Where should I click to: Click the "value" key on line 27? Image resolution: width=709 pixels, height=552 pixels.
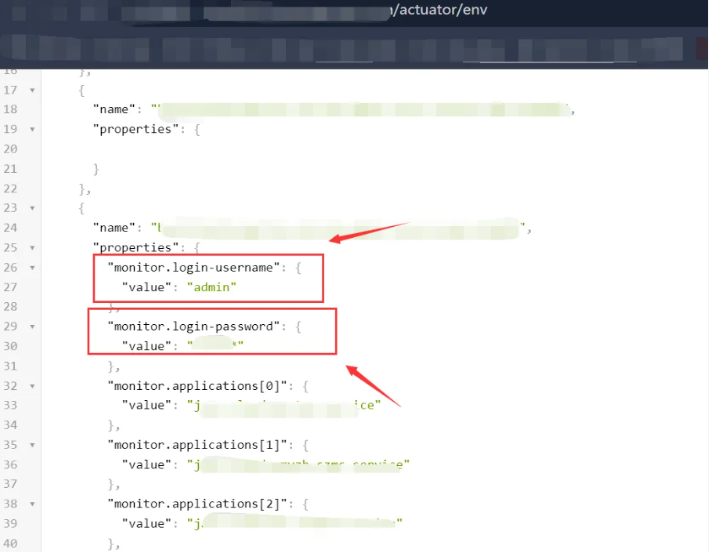(x=147, y=287)
